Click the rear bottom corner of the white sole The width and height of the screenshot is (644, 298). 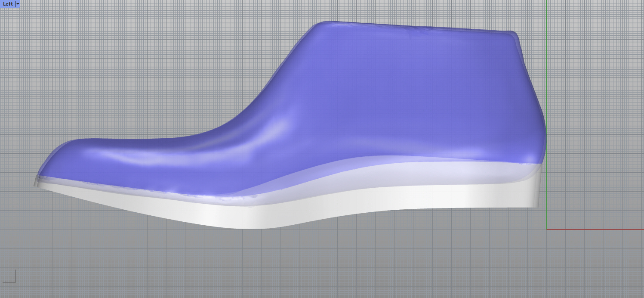click(x=537, y=207)
